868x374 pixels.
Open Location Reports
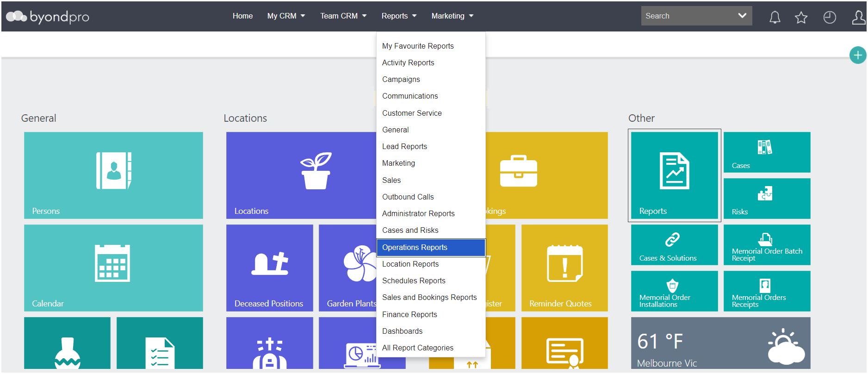click(x=431, y=264)
